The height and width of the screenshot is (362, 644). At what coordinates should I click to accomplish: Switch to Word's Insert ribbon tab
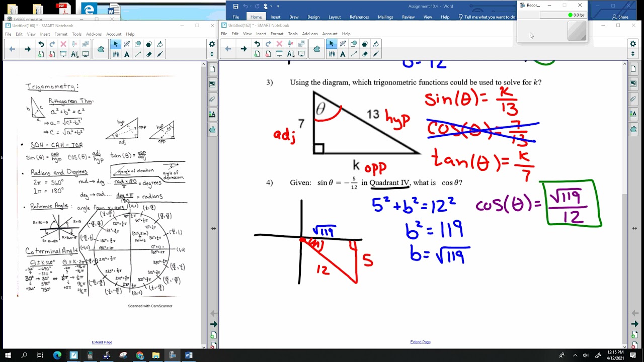point(275,17)
